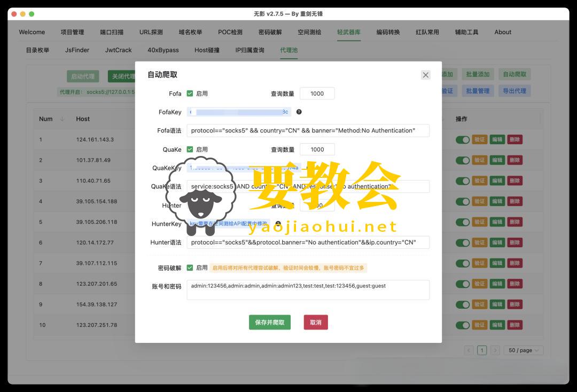Toggle the switch for row 123.207.251.78
This screenshot has height=392, width=577.
463,325
